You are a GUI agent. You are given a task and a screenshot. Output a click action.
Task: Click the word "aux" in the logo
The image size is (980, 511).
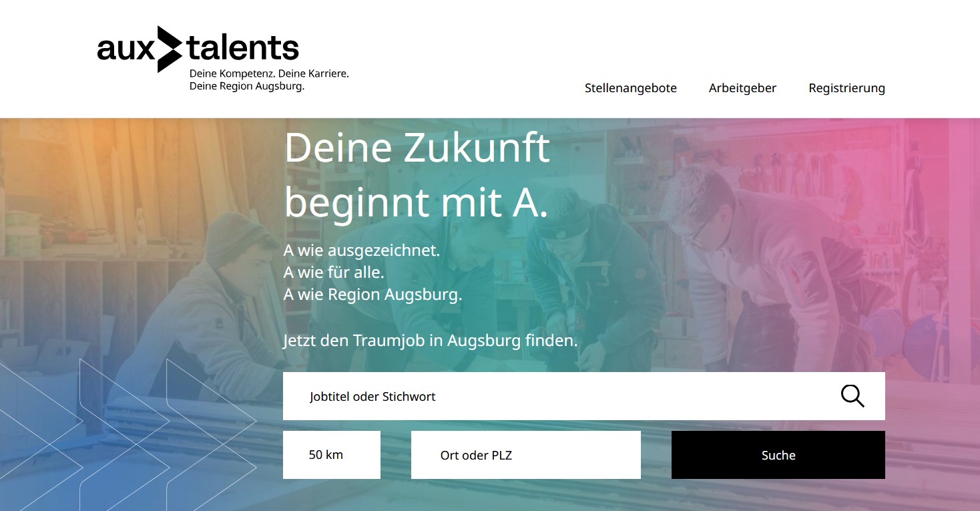126,49
